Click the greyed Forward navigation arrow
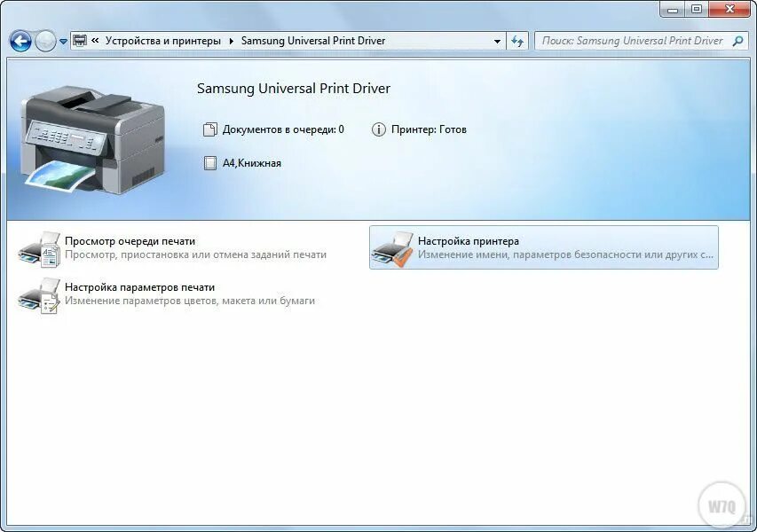Image resolution: width=757 pixels, height=532 pixels. pyautogui.click(x=46, y=41)
